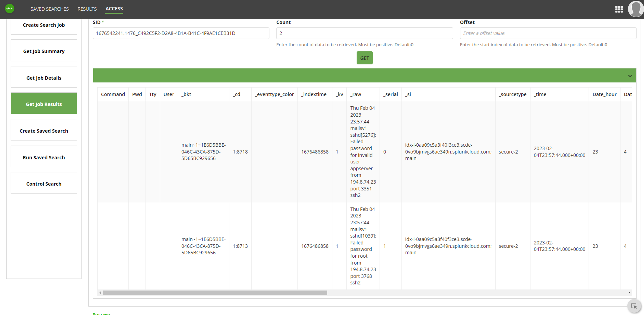Viewport: 644px width, 315px height.
Task: Click the Date_hour column header
Action: pos(604,94)
